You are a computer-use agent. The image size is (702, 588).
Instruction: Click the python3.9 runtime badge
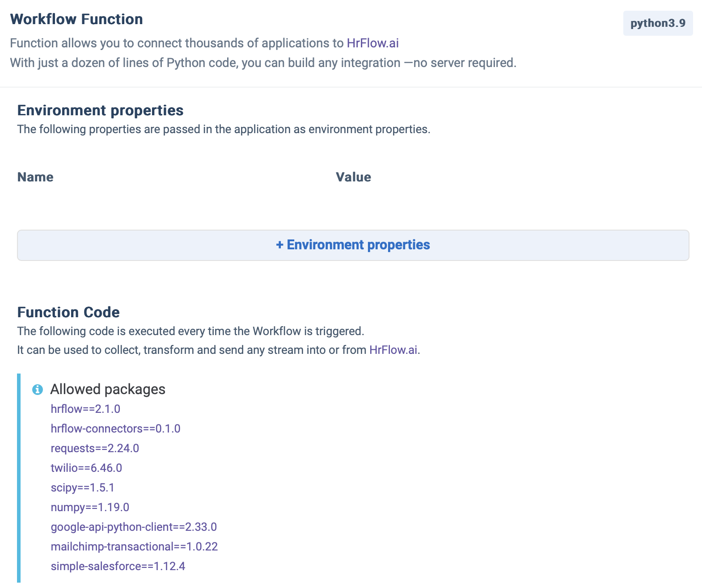[x=658, y=23]
